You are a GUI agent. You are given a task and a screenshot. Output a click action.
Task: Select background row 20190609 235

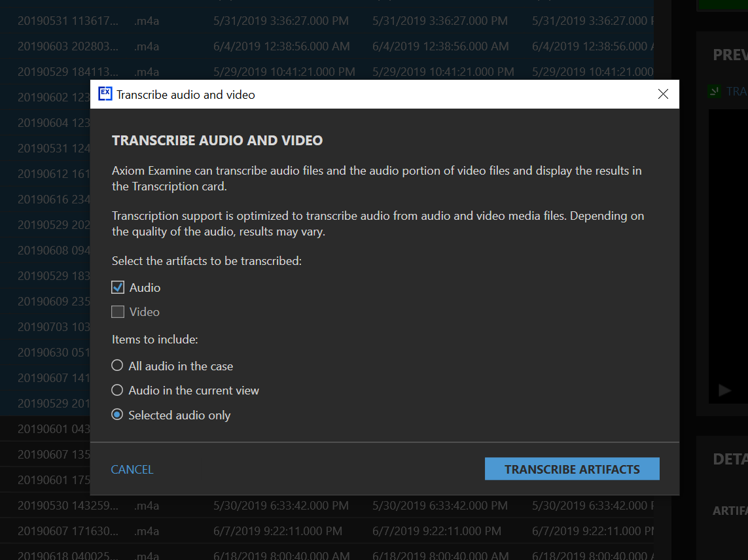45,301
